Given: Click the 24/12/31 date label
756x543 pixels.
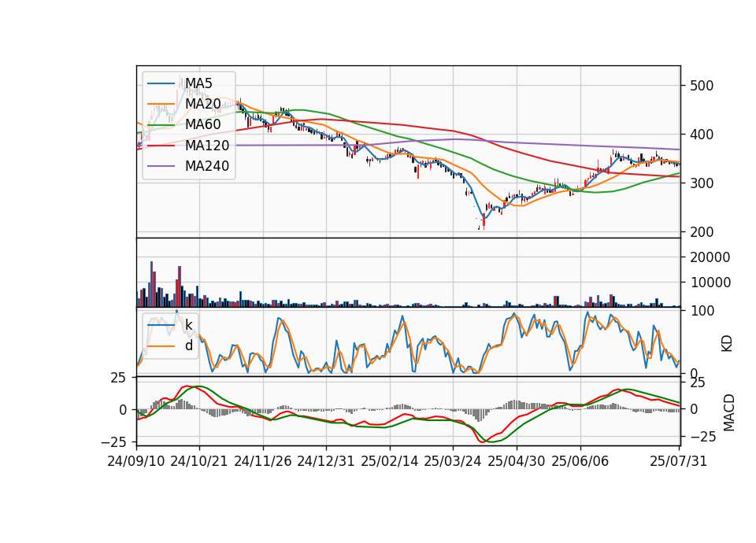Looking at the screenshot, I should [326, 461].
